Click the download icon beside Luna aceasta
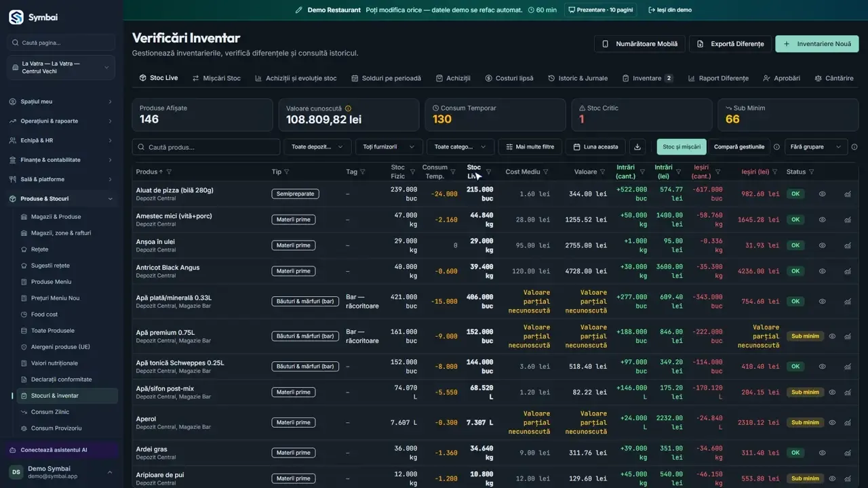The width and height of the screenshot is (868, 488). 637,147
